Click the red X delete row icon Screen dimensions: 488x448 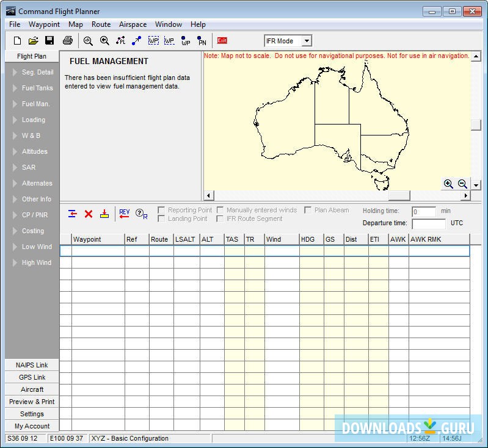[x=89, y=214]
